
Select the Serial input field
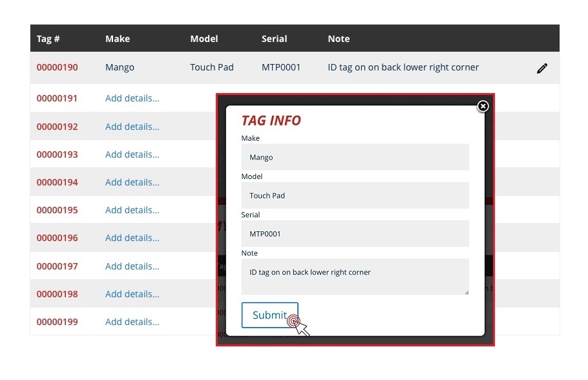click(x=355, y=234)
